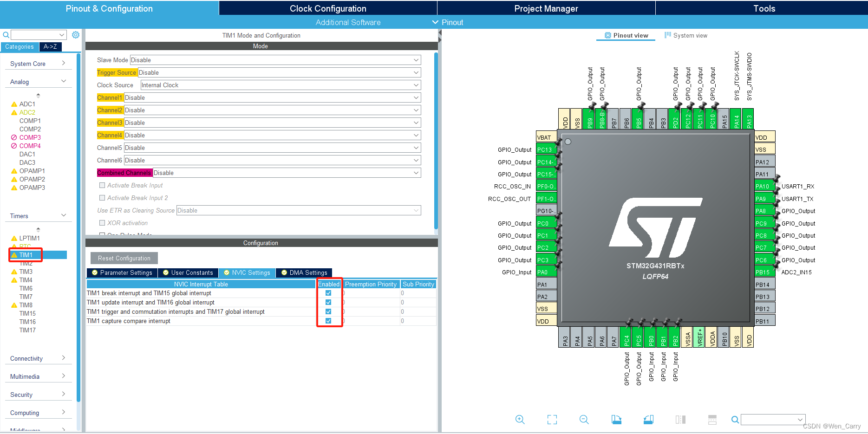Open the Channel3 dropdown
868x434 pixels.
tap(273, 123)
